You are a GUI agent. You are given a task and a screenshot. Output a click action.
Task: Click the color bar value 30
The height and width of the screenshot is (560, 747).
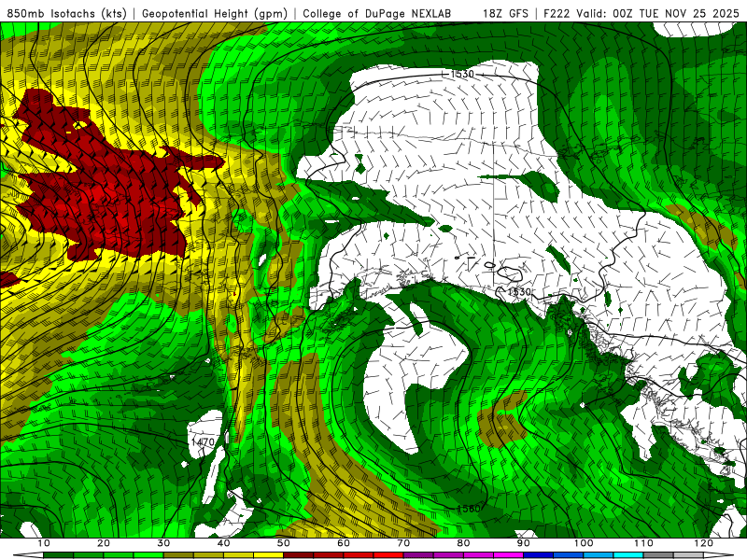pos(163,543)
